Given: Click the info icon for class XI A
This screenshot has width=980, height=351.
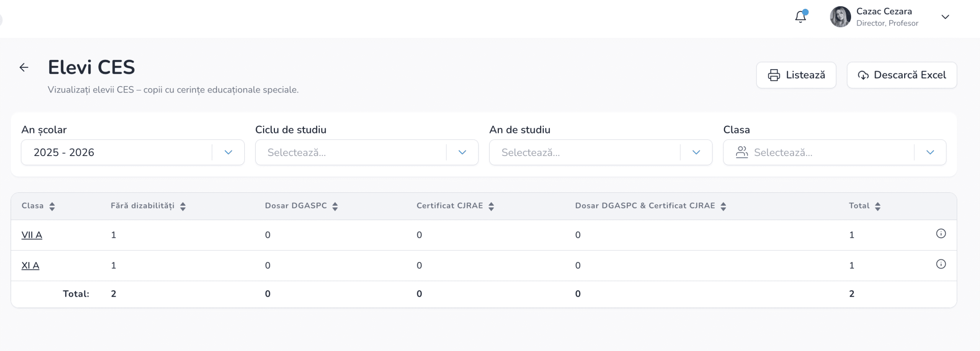Looking at the screenshot, I should pyautogui.click(x=941, y=264).
